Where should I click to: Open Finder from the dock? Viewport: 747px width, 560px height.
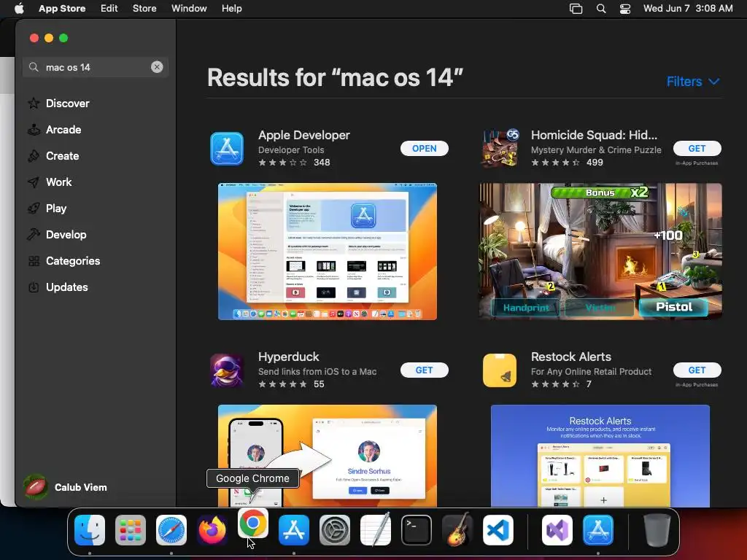tap(90, 530)
